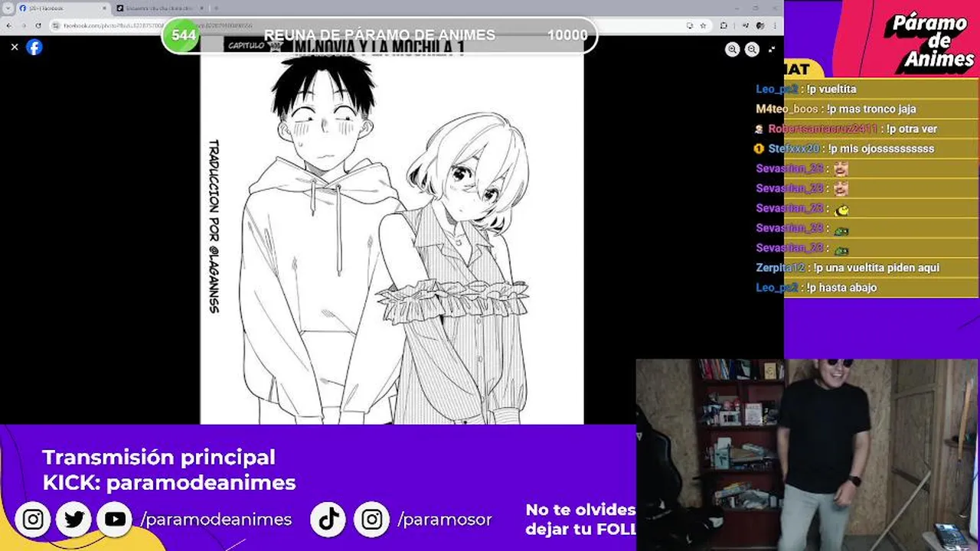Click the /paramosor handle text
The height and width of the screenshot is (551, 980).
click(x=445, y=520)
